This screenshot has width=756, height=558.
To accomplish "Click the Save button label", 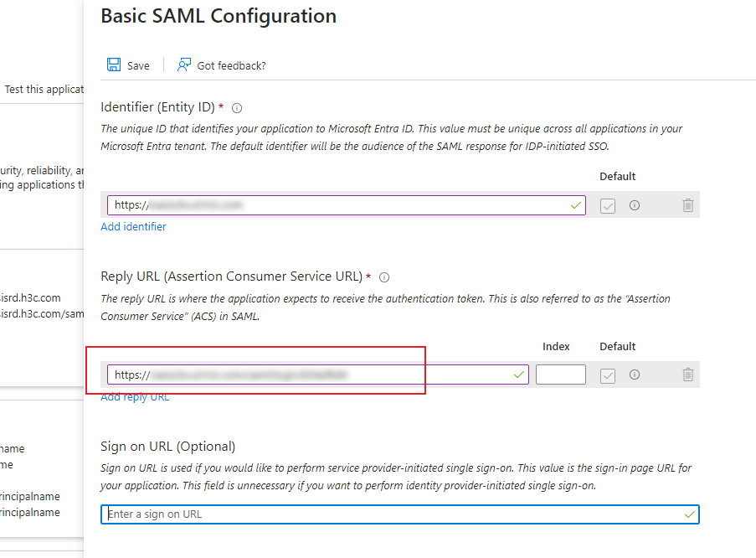I will pyautogui.click(x=138, y=65).
